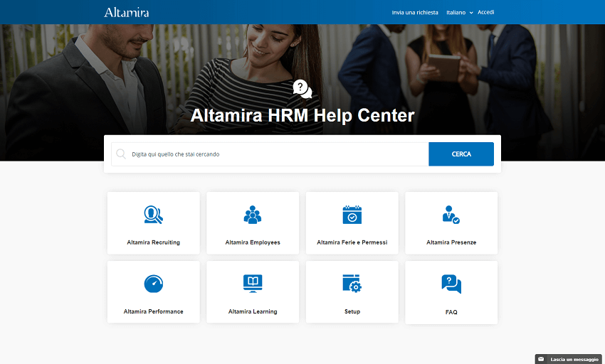
Task: Select the Setup label
Action: 352,311
